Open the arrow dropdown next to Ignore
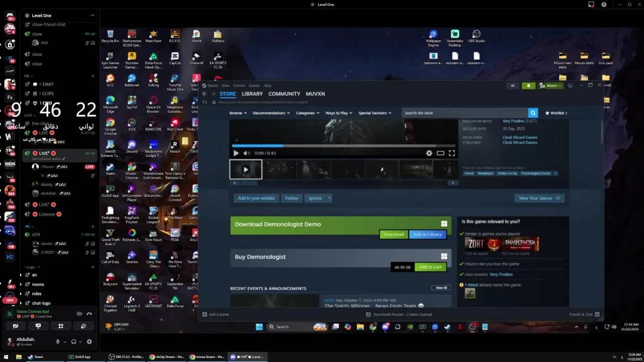Image resolution: width=644 pixels, height=362 pixels. [329, 198]
